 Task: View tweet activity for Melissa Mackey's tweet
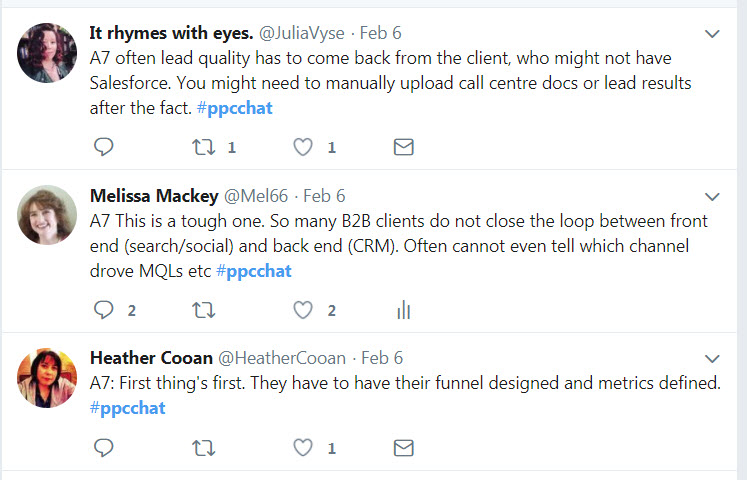(x=404, y=310)
